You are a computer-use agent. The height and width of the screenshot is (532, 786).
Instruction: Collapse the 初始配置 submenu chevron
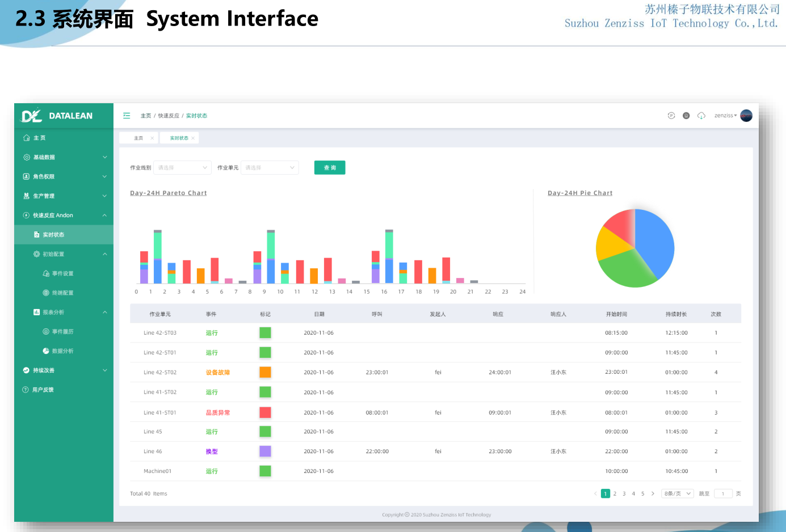pos(104,254)
